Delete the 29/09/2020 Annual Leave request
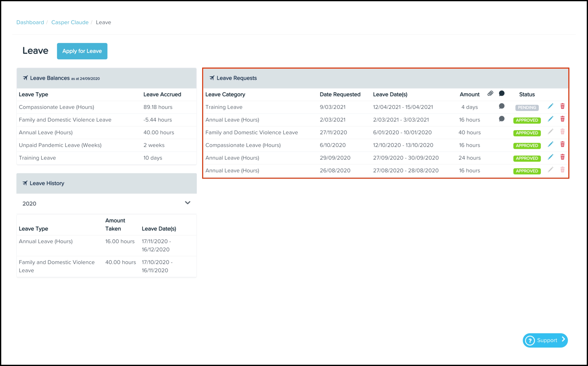 coord(562,157)
